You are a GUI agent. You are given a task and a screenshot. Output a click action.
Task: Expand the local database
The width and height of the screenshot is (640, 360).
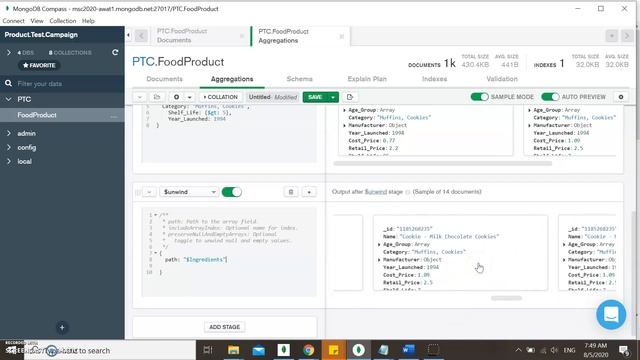[9, 161]
